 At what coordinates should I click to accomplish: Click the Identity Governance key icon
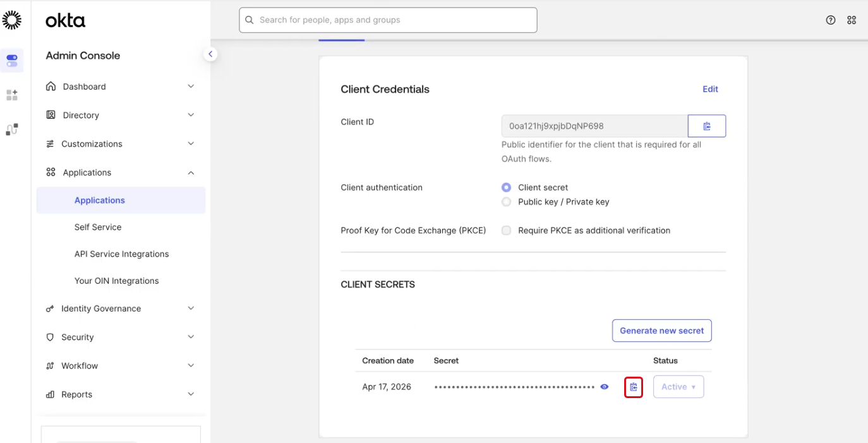coord(50,309)
